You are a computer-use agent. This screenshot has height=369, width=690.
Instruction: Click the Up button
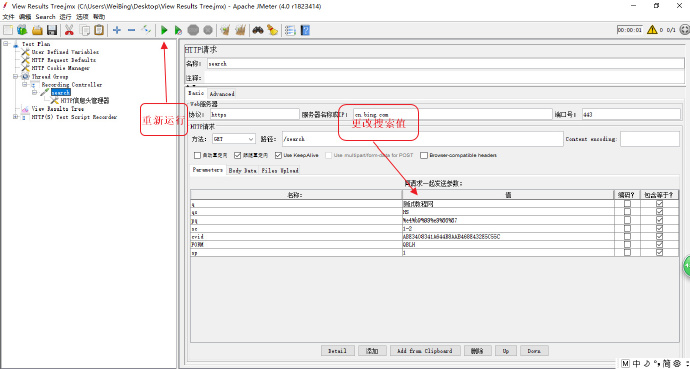point(506,351)
